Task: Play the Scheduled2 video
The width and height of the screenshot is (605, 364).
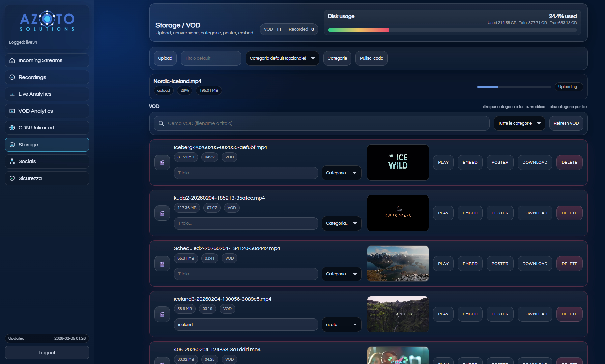Action: tap(443, 264)
